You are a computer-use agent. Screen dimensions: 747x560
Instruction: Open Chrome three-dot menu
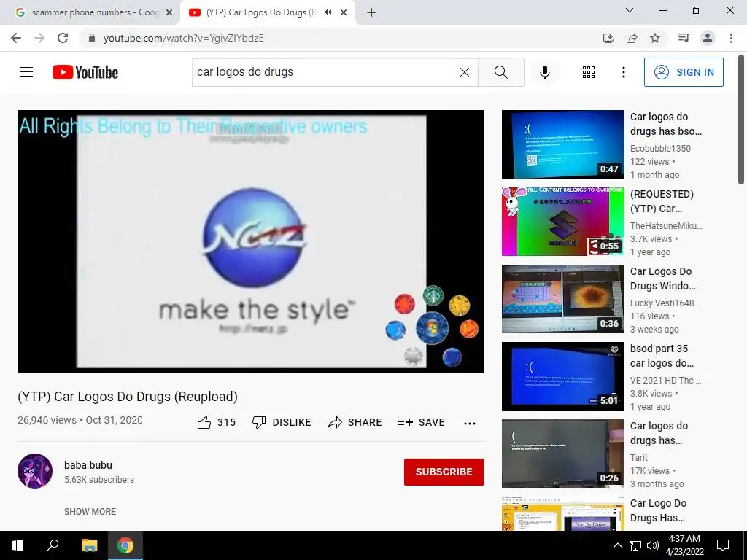(731, 38)
